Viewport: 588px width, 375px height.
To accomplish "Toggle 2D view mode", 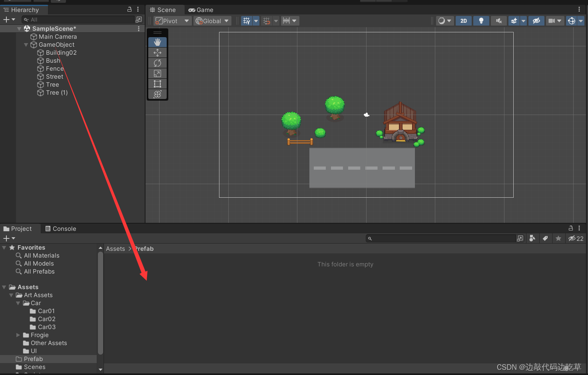I will click(464, 21).
